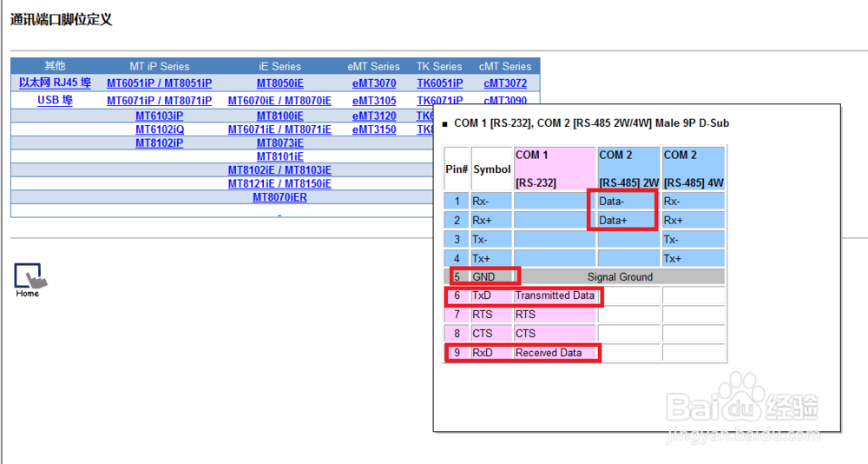The image size is (868, 464).
Task: Open the USB 埠 link
Action: [55, 100]
